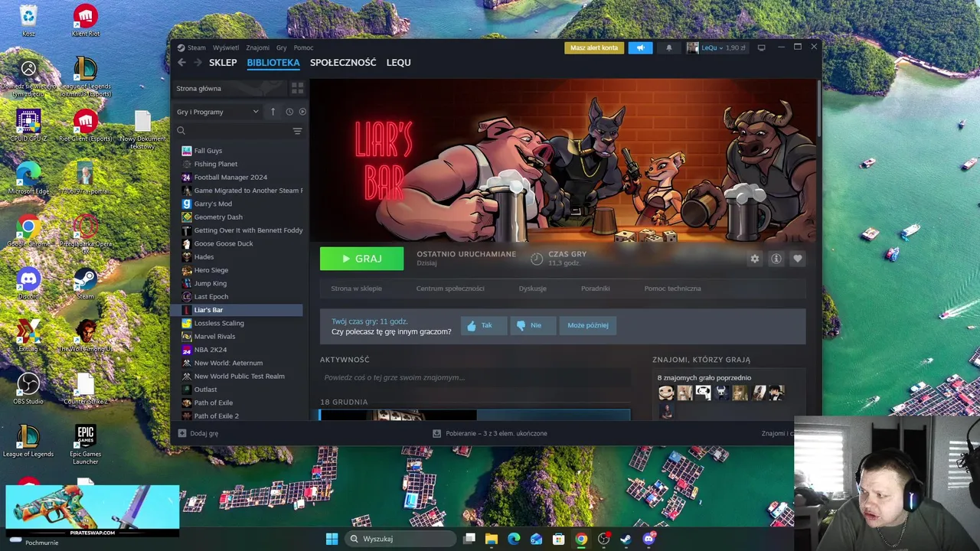Open Microsoft Edge desktop shortcut
Image resolution: width=980 pixels, height=551 pixels.
coord(28,178)
